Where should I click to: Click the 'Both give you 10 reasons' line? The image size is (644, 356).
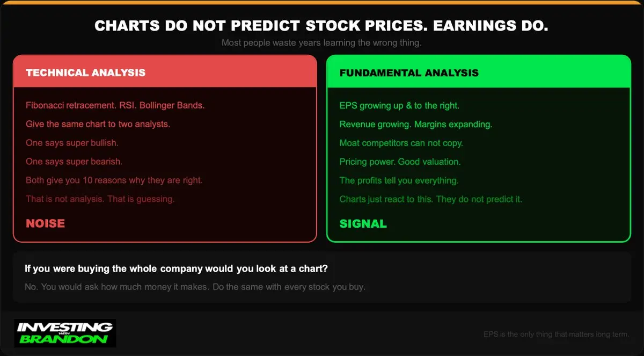pos(114,180)
